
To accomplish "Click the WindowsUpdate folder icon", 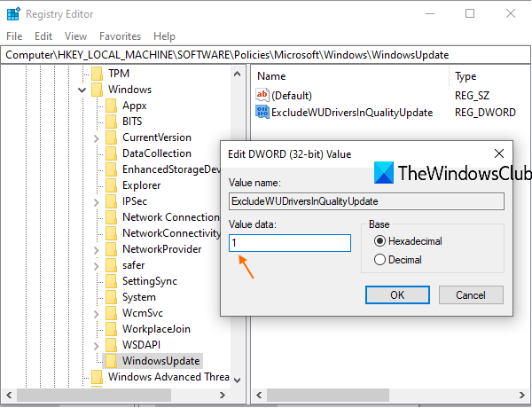I will point(111,361).
